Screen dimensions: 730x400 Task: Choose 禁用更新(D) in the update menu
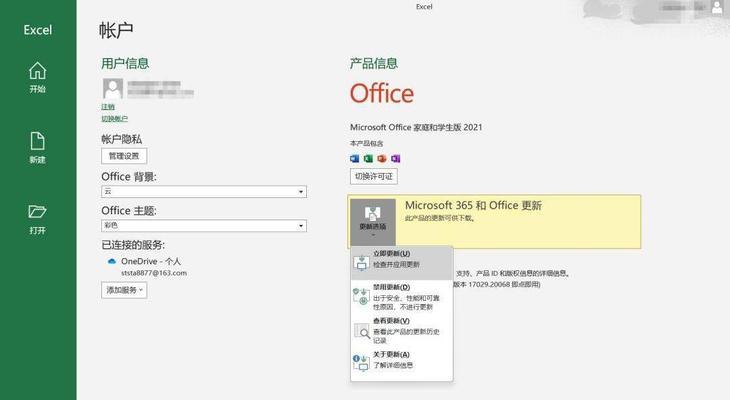[402, 297]
